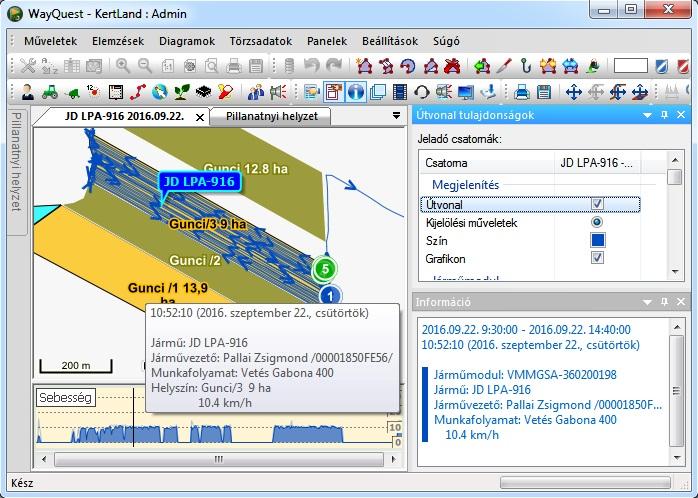The width and height of the screenshot is (698, 498).
Task: Select the globe with cursor icon
Action: (x=160, y=92)
